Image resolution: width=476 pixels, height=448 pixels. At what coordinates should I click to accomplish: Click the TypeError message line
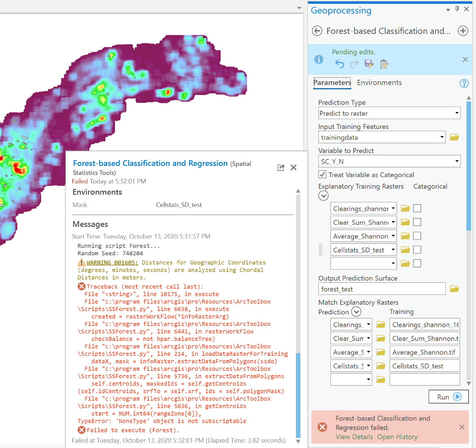(x=162, y=421)
